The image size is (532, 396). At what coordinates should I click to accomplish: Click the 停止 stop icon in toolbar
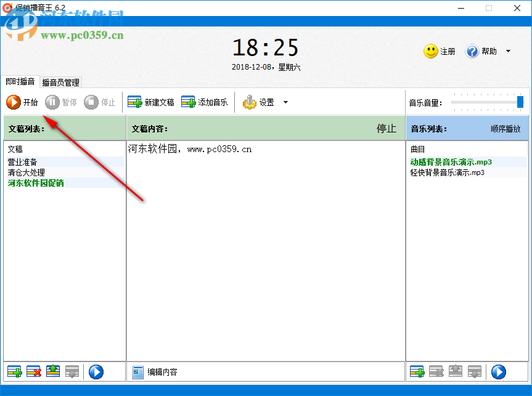click(x=91, y=102)
